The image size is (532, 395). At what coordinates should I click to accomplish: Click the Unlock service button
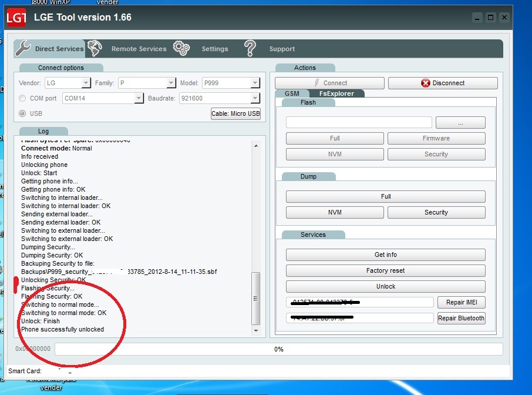[386, 286]
